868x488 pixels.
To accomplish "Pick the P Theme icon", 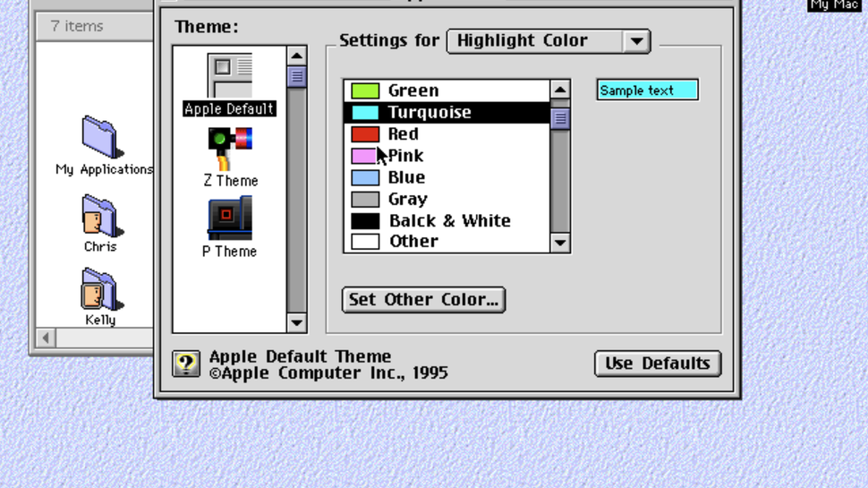I will click(x=230, y=218).
